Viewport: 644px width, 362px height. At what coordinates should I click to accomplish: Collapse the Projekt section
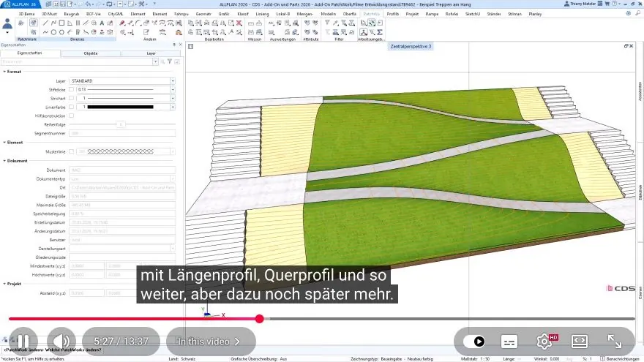click(4, 284)
